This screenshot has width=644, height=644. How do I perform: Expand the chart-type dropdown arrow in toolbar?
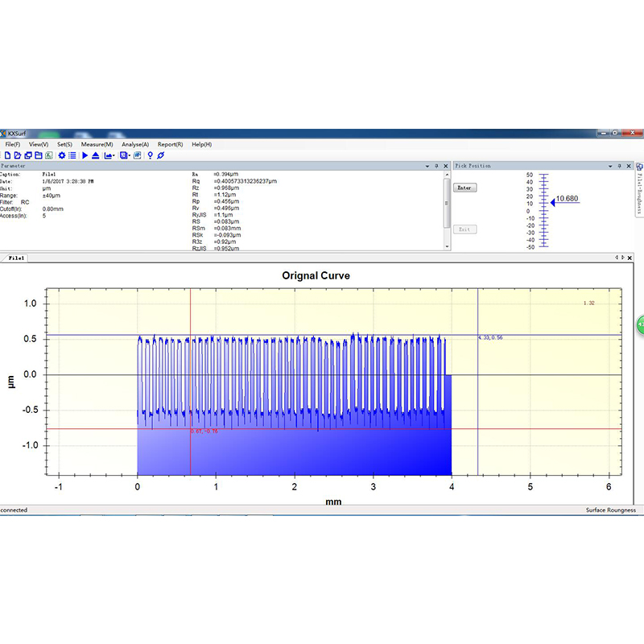coord(114,155)
